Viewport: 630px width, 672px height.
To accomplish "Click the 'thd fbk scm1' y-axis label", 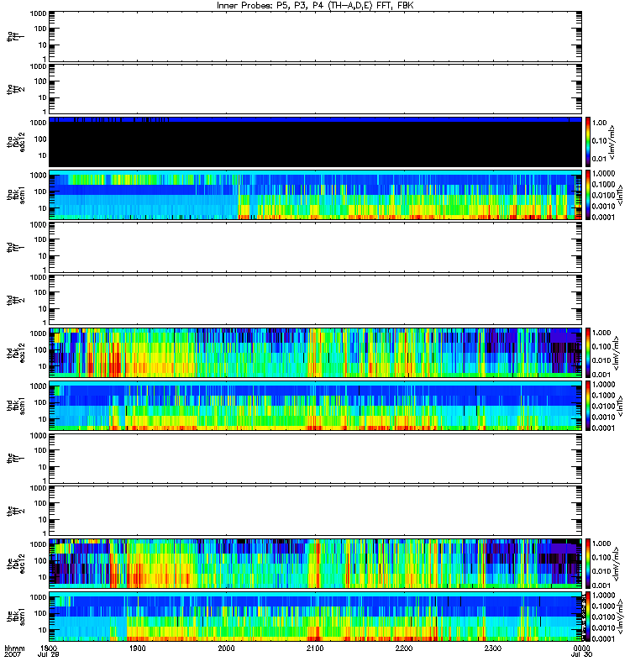I will [16, 406].
